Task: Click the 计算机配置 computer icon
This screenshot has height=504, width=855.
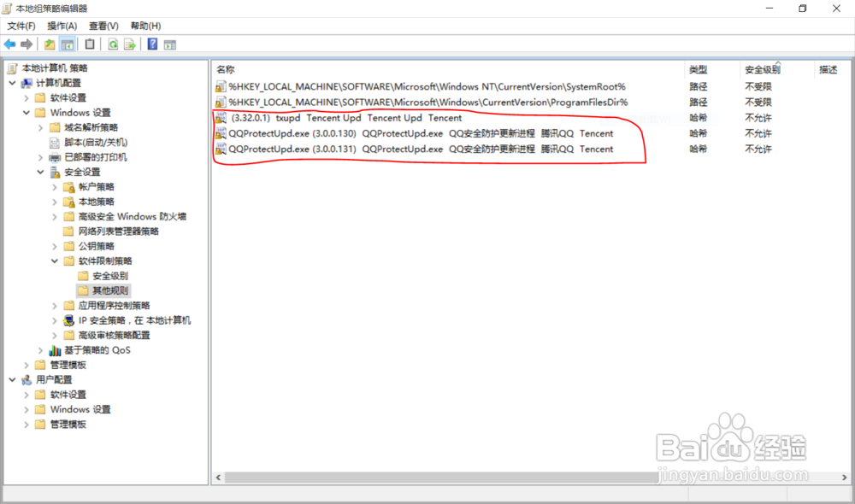Action: click(x=27, y=83)
